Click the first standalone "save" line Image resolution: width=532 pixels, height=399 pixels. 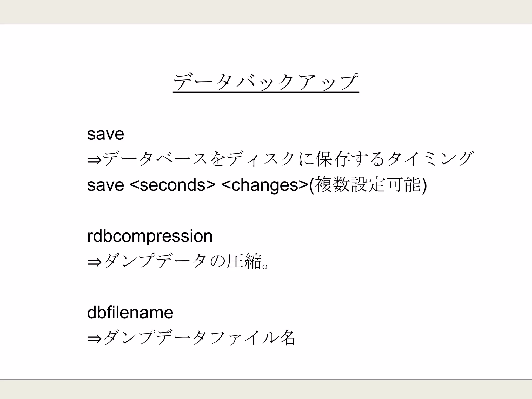coord(105,134)
